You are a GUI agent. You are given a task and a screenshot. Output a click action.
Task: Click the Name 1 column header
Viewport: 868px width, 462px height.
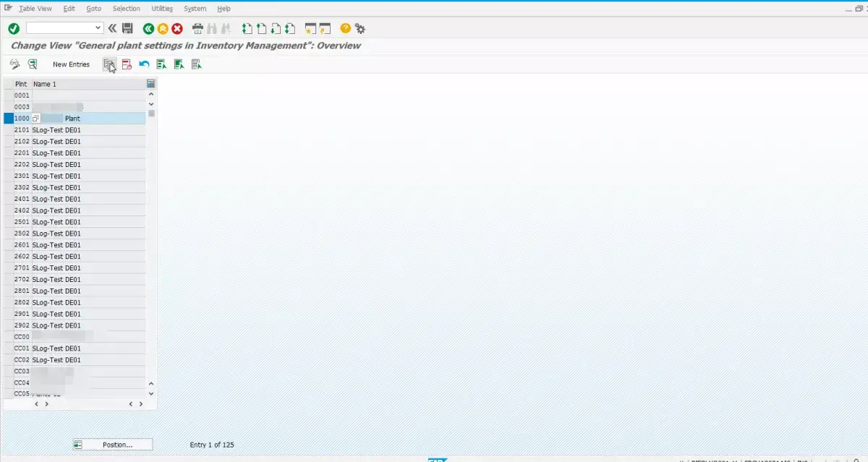point(88,84)
